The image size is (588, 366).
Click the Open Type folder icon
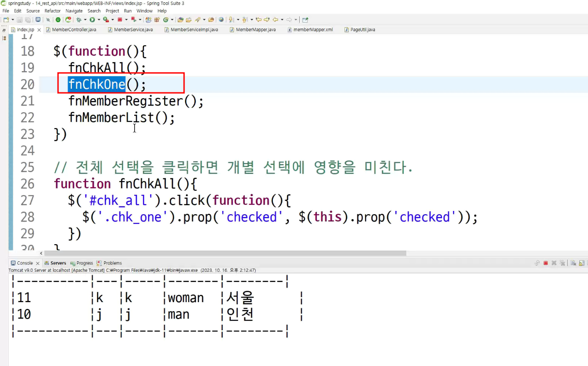(x=180, y=20)
